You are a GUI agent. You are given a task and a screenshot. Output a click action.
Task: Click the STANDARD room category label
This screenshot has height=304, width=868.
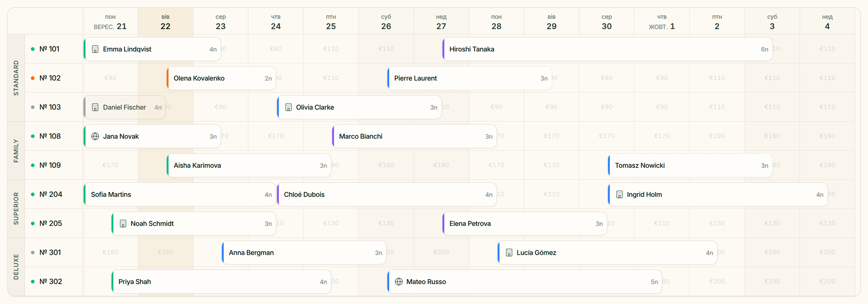(x=16, y=78)
